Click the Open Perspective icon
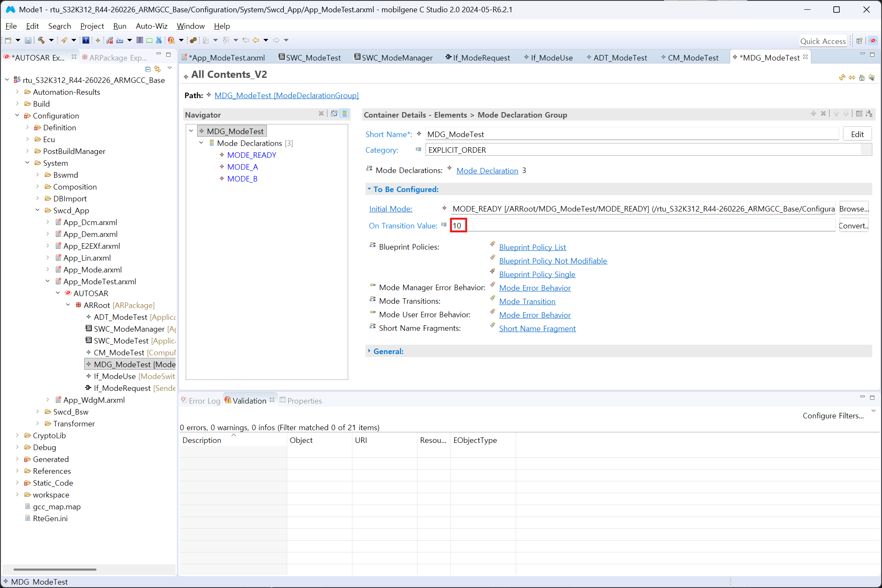Image resolution: width=882 pixels, height=588 pixels. point(859,41)
